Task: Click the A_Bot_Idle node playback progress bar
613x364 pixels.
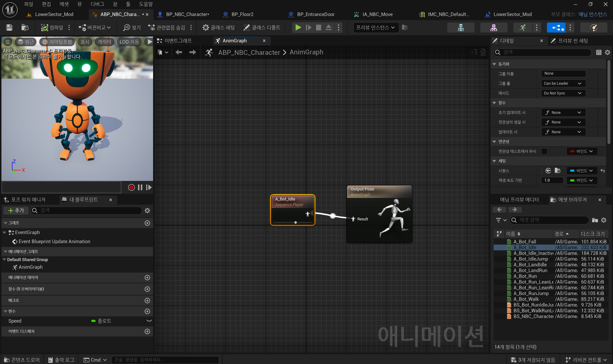Action: coord(293,223)
